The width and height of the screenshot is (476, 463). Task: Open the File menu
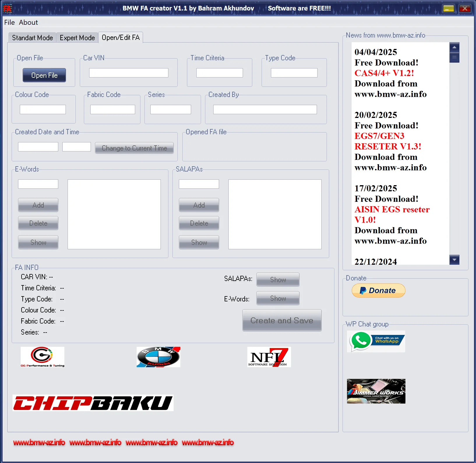9,22
